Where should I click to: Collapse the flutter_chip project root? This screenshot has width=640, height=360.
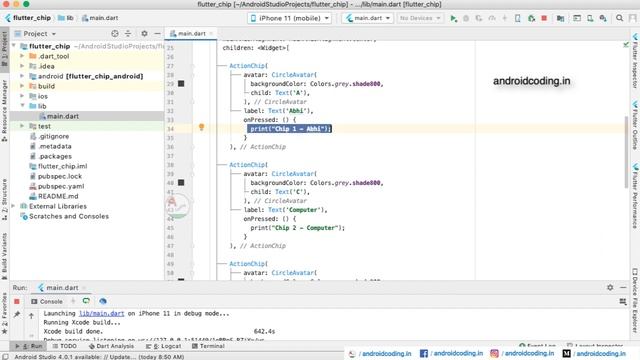14,46
